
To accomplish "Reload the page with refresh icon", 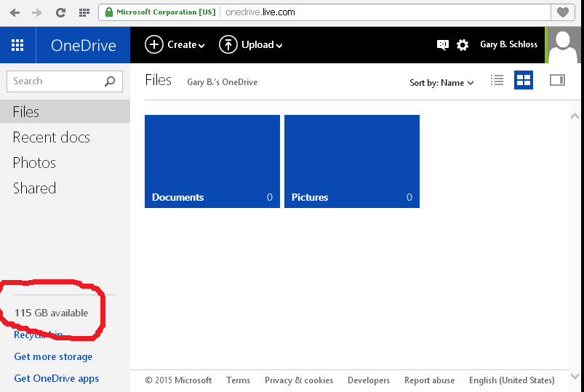I will [x=60, y=12].
